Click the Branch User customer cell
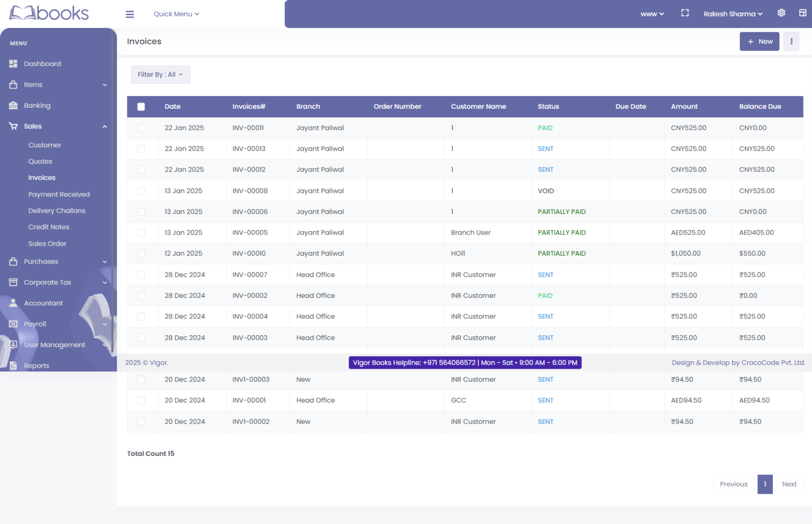The image size is (812, 524). point(471,233)
